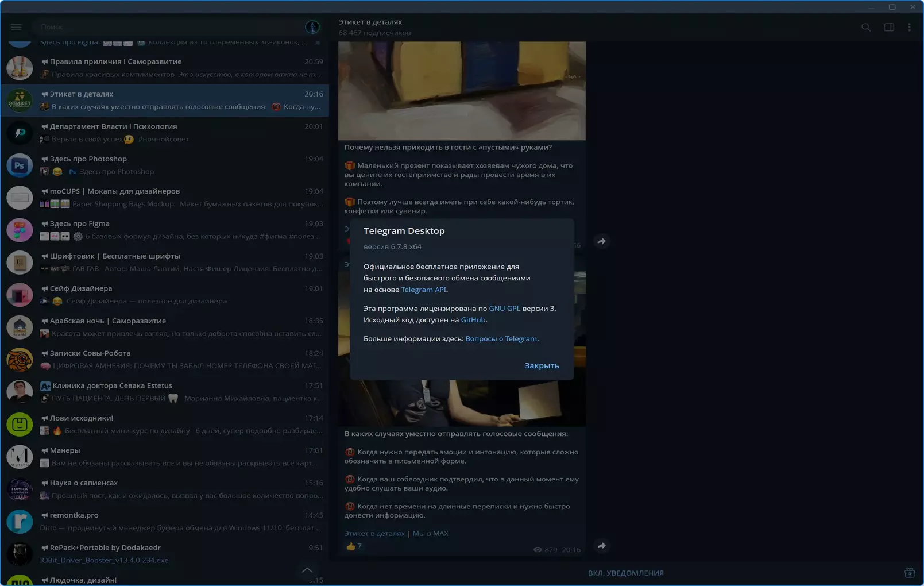Click ВКЛ. УВЕДОМЛЕНИЯ to unmute channel
Screen dimensions: 924x586
coord(626,573)
